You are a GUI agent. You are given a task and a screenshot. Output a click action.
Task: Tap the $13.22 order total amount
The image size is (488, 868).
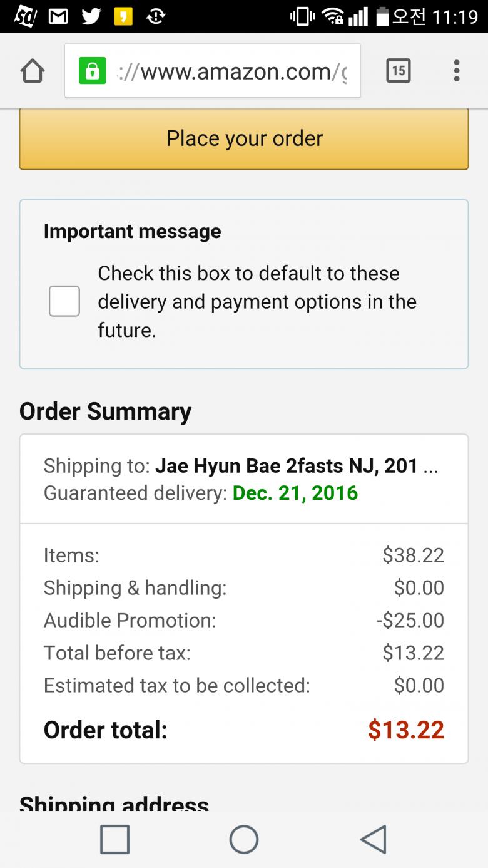(x=406, y=730)
